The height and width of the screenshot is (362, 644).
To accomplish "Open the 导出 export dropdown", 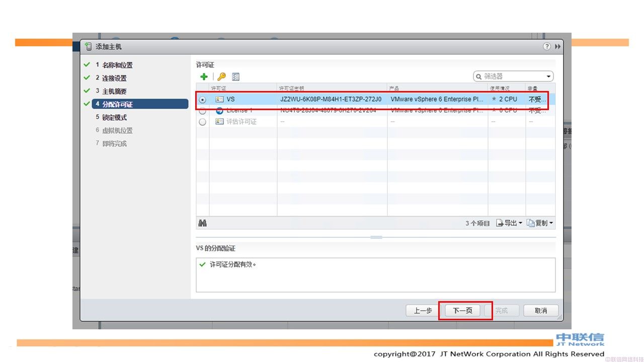I will (509, 223).
